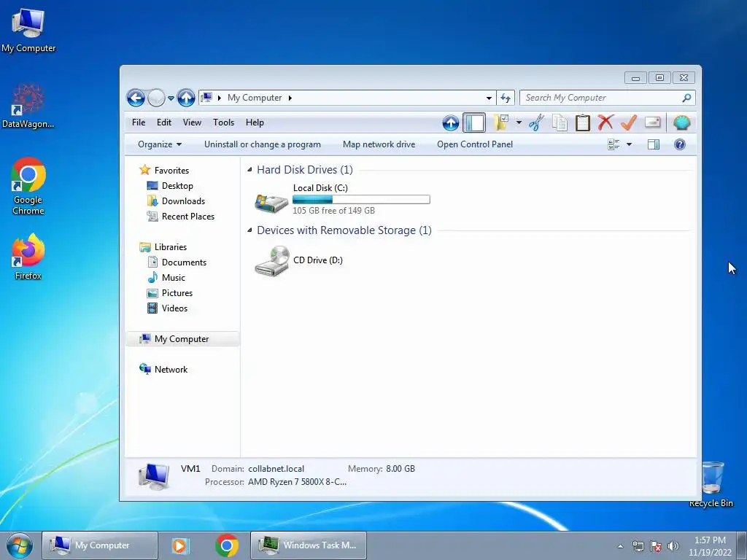Open the recent pages dropdown arrow

[171, 98]
